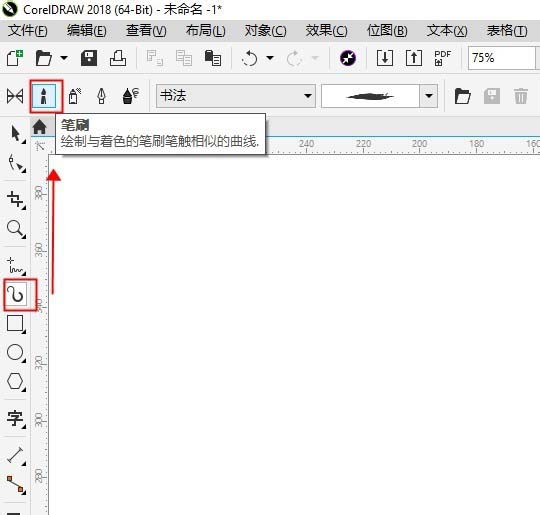Click the Search content round icon
This screenshot has height=515, width=540.
click(x=348, y=58)
